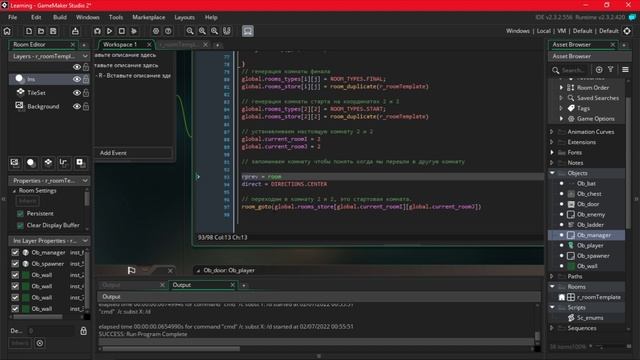Open the Sc_enums script
Viewport: 640px width, 360px height.
pos(590,318)
